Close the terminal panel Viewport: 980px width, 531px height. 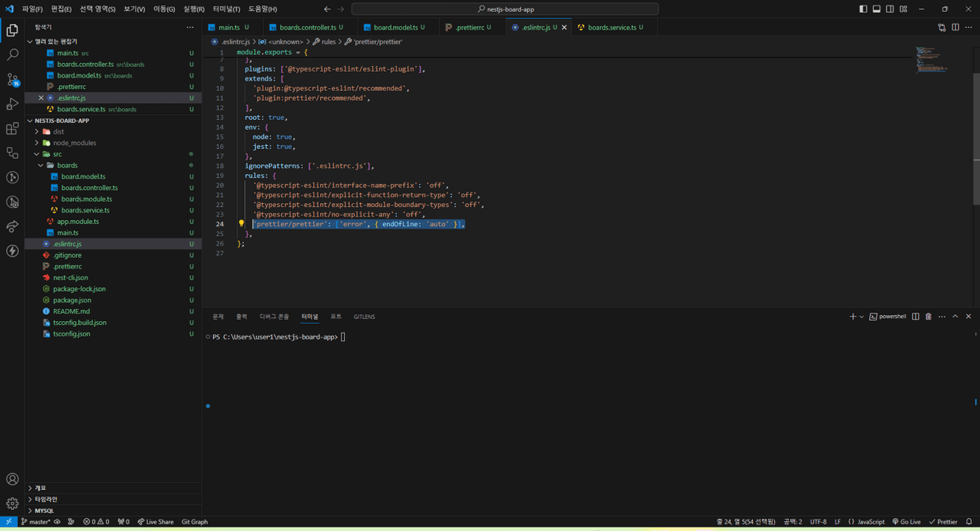(968, 317)
